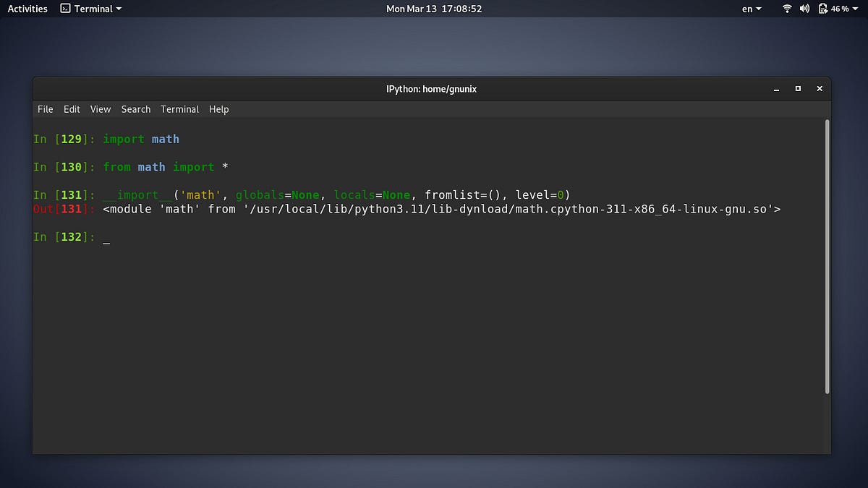Open the 'en' keyboard layout selector
Image resolution: width=868 pixels, height=488 pixels.
click(752, 9)
